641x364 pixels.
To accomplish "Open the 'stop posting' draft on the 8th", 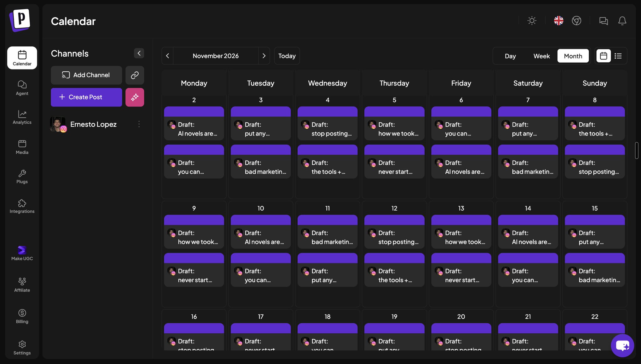I will [595, 161].
